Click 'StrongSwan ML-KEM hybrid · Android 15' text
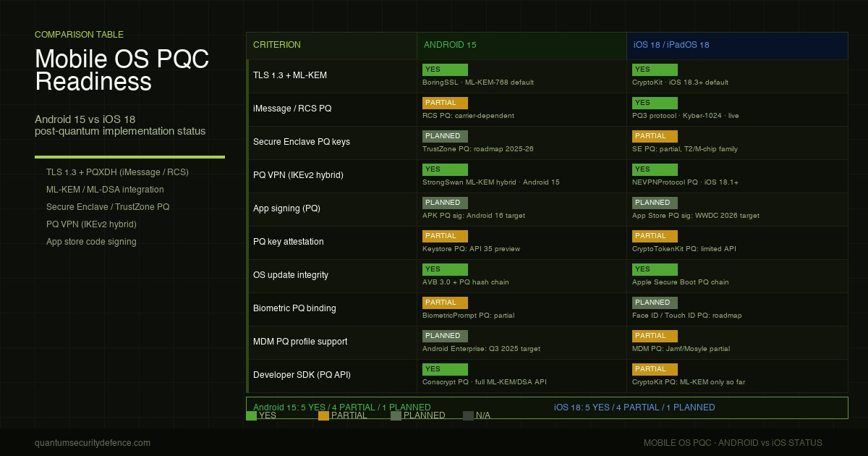Image resolution: width=868 pixels, height=456 pixels. click(491, 182)
